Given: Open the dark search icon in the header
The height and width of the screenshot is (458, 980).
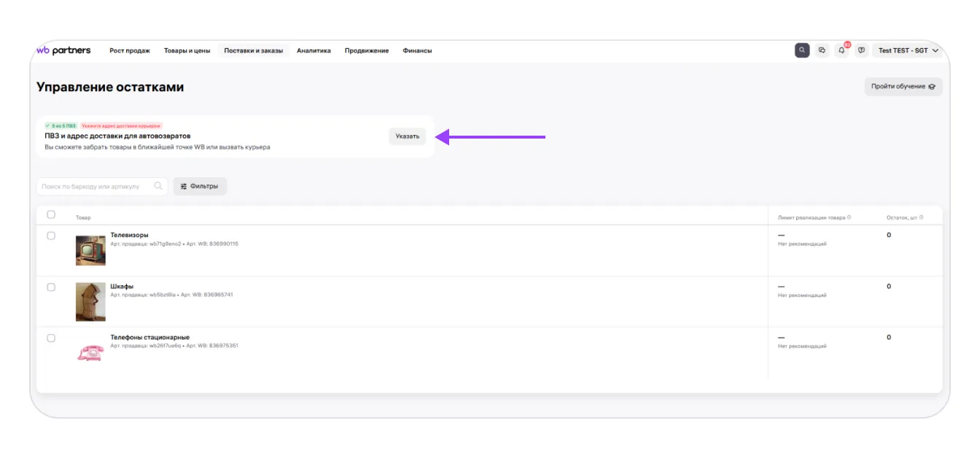Looking at the screenshot, I should 802,50.
